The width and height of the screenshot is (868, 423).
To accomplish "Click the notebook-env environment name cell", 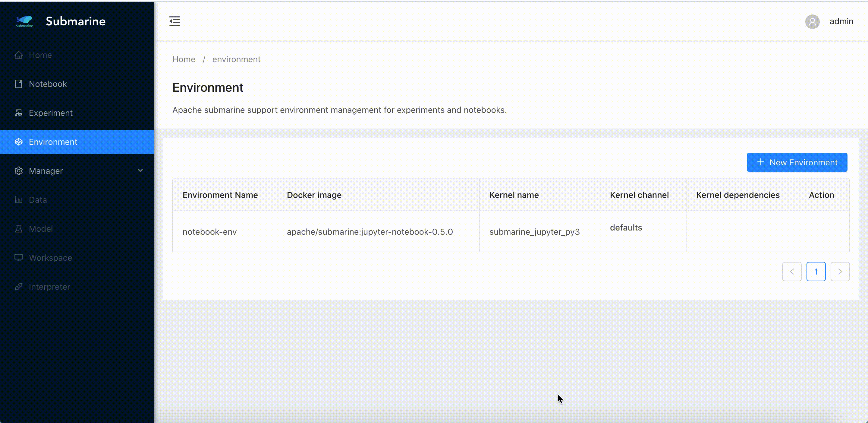I will click(209, 232).
